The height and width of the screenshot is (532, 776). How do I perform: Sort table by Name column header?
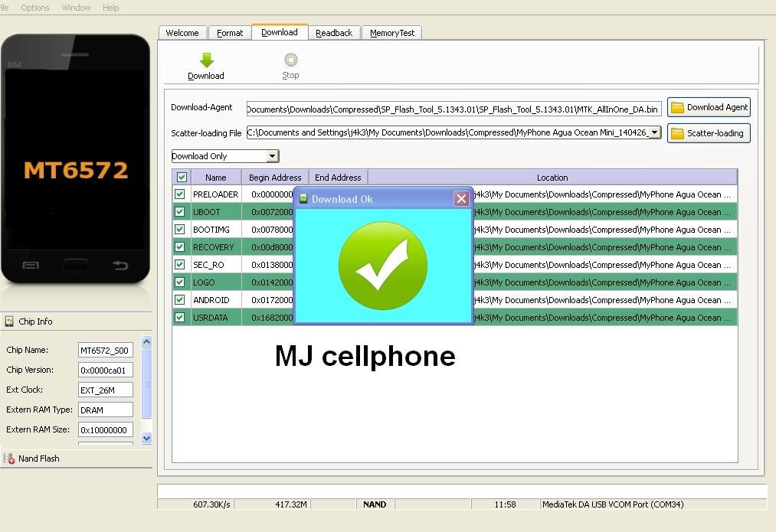[x=215, y=178]
